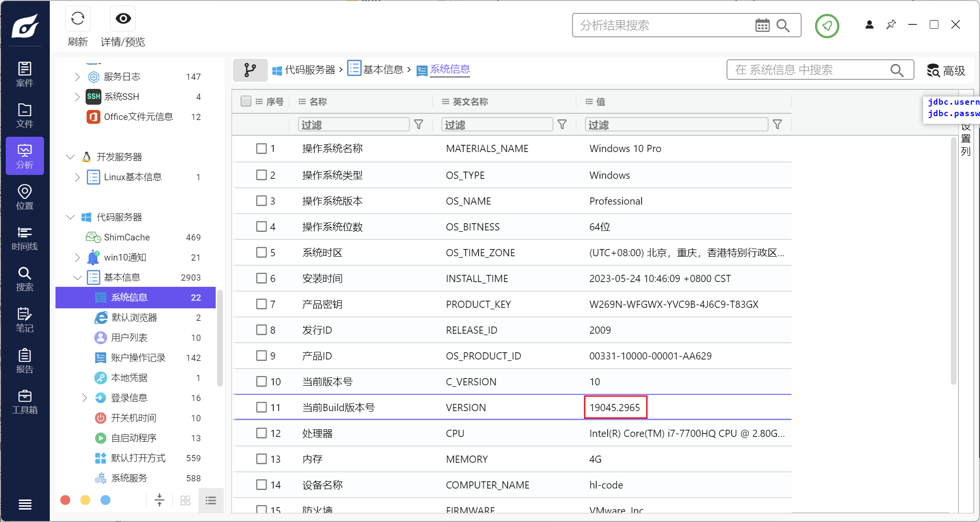
Task: Click the collapse-all icon in tree footer
Action: (x=159, y=500)
